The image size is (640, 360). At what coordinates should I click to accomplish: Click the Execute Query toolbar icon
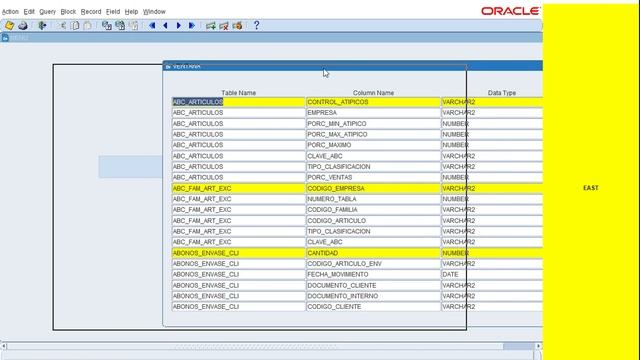tap(120, 26)
